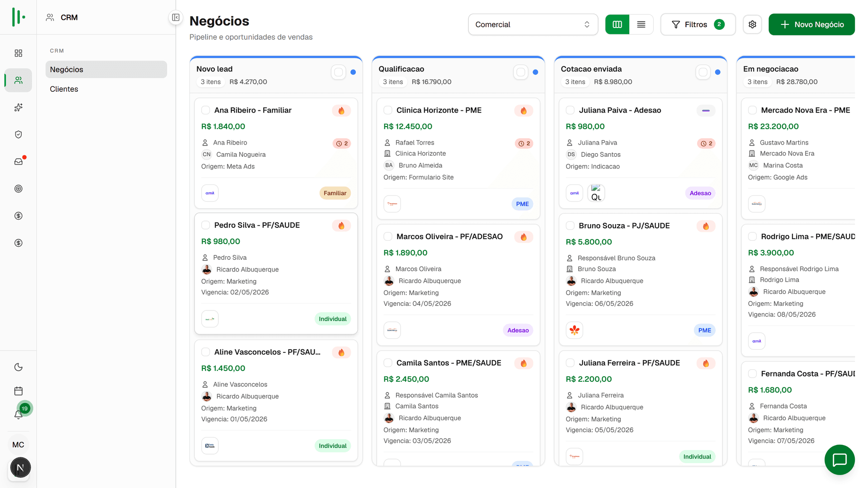Open Rodrigo Lima - PME/SAUDE card title
The width and height of the screenshot is (868, 488).
(x=807, y=237)
